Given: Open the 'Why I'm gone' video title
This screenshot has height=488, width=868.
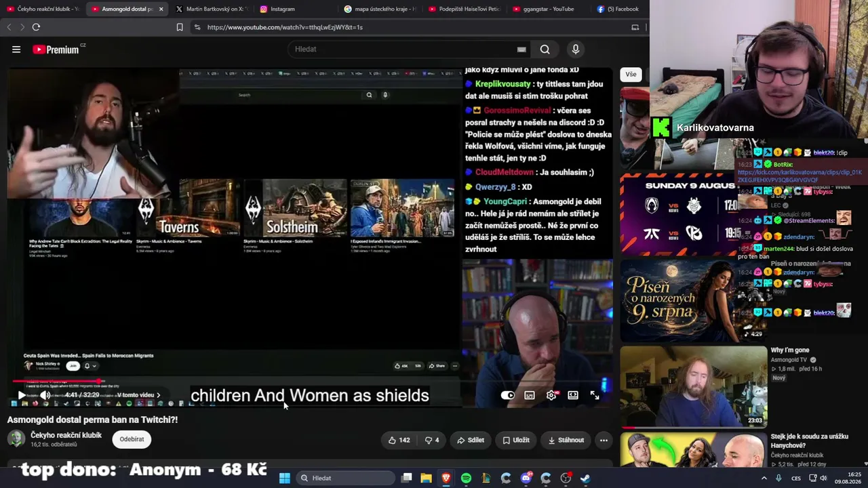Looking at the screenshot, I should [x=790, y=350].
